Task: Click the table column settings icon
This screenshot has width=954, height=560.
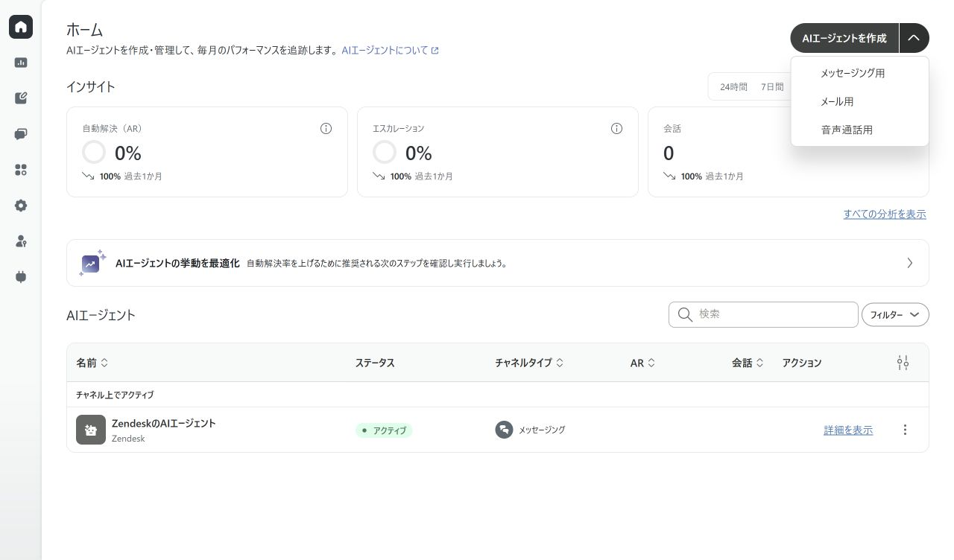Action: tap(903, 363)
